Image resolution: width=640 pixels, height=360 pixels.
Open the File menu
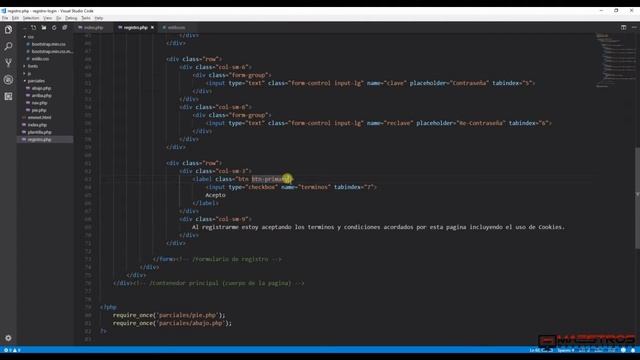tap(5, 18)
